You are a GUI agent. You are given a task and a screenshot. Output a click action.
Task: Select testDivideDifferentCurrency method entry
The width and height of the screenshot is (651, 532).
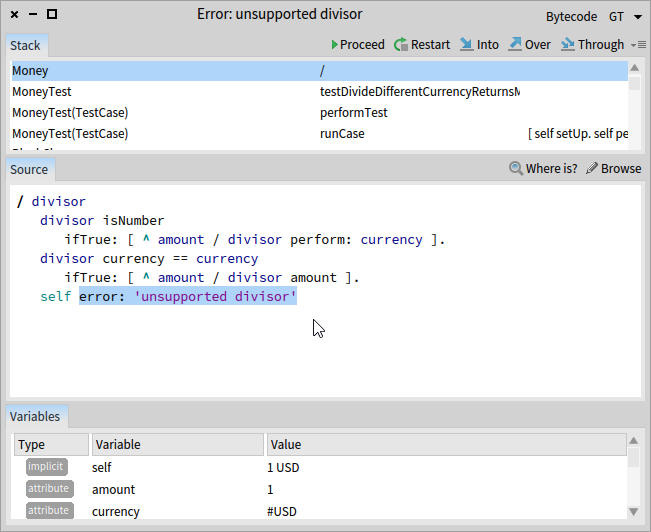coord(419,91)
